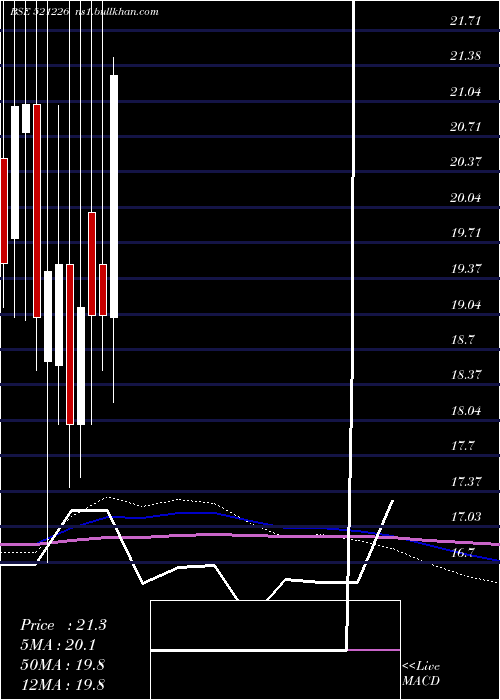This screenshot has height=700, width=500.
Task: Click the 16.7 price axis label
Action: click(462, 553)
